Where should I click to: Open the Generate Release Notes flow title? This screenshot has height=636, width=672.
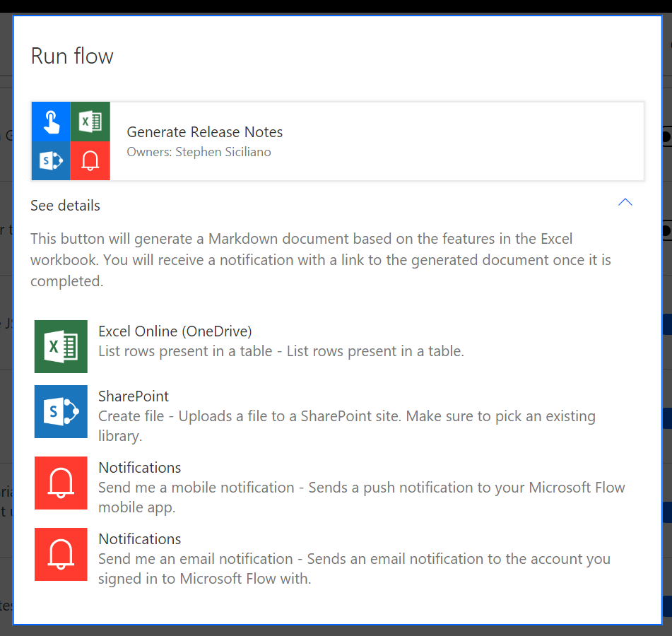point(204,132)
